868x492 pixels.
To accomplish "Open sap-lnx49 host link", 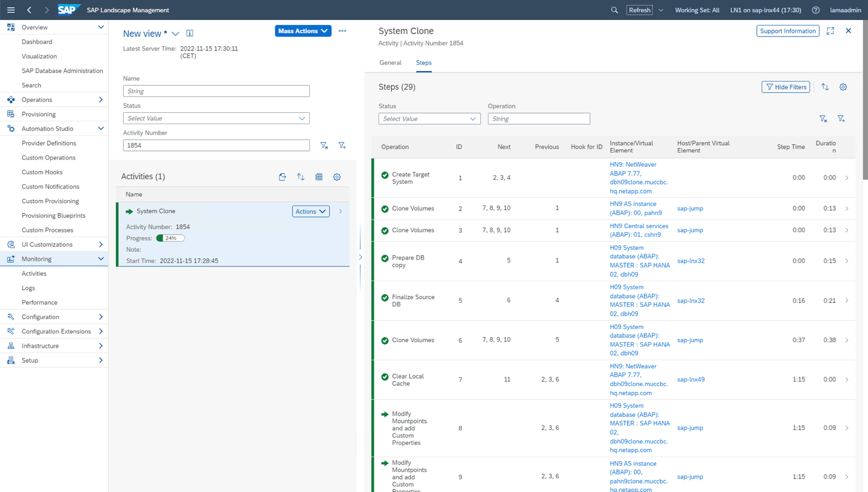I will [x=690, y=380].
